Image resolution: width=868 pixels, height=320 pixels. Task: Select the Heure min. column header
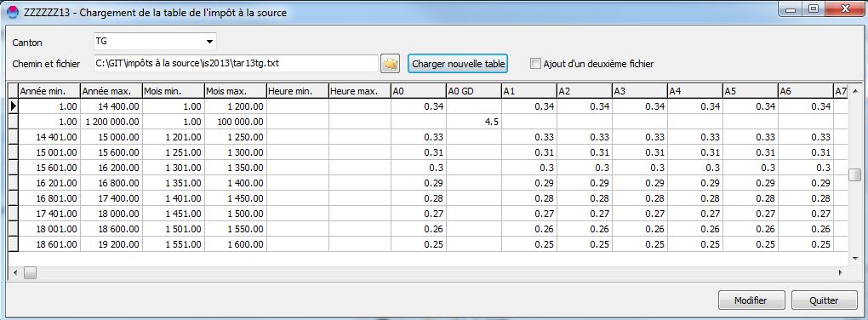(297, 91)
